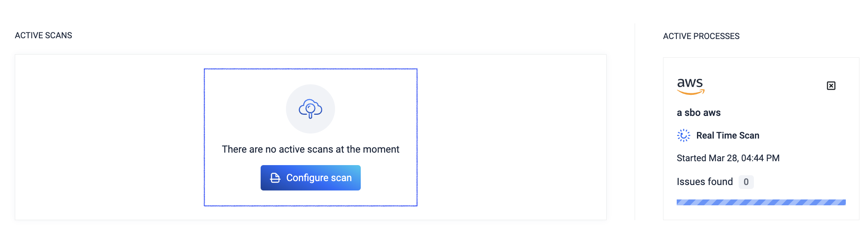Viewport: 868px width, 242px height.
Task: Click the Started Mar 28 timestamp
Action: (728, 158)
